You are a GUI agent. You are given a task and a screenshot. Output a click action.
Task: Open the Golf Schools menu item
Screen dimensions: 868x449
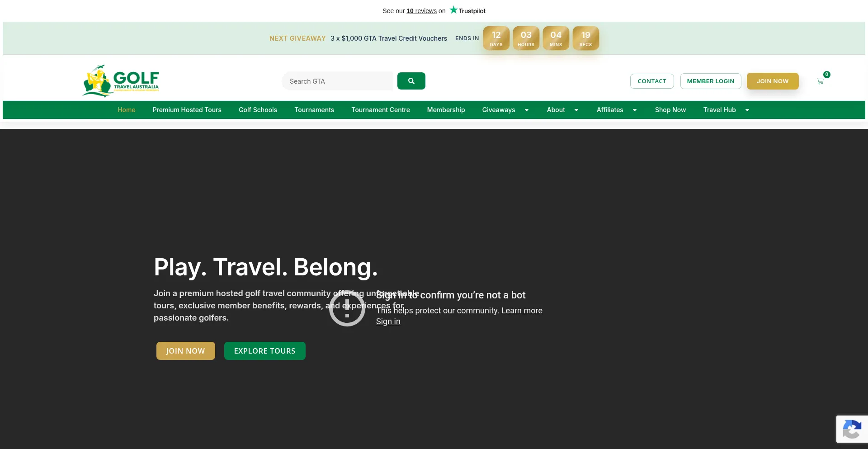point(258,110)
